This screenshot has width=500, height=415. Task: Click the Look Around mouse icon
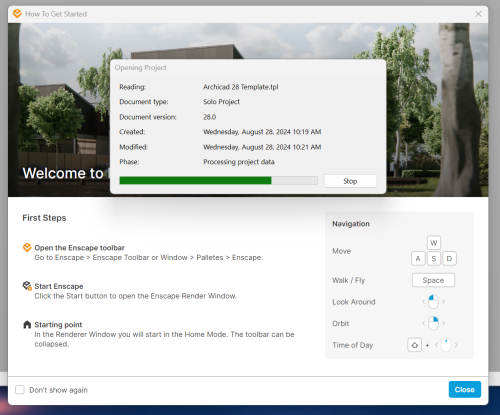coord(433,302)
